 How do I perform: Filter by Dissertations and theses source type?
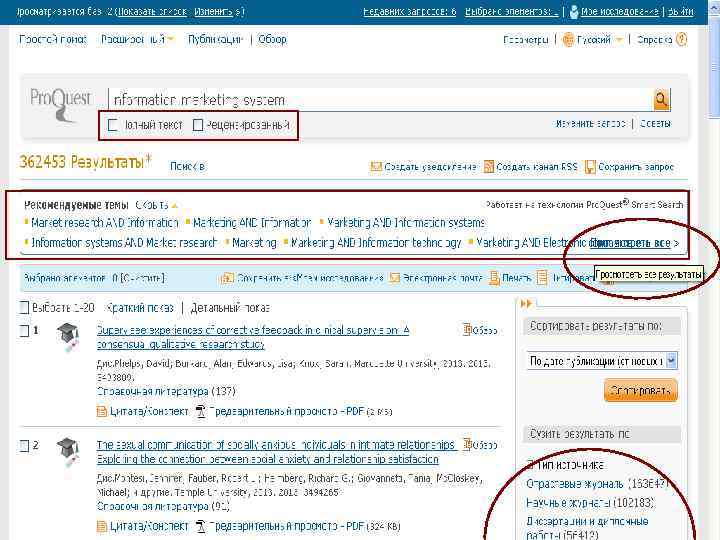pos(587,528)
